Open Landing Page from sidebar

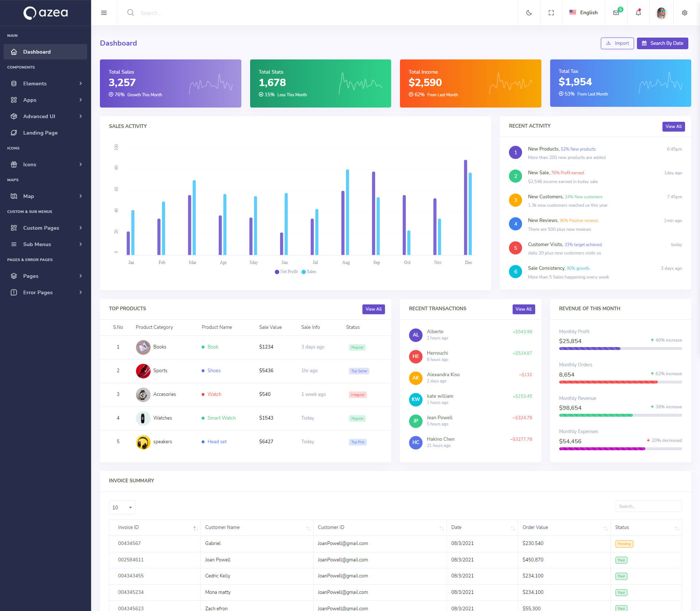(x=40, y=133)
